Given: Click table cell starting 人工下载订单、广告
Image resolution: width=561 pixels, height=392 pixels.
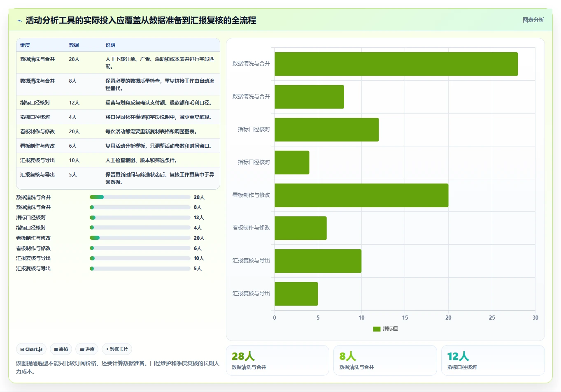Looking at the screenshot, I should pos(160,63).
